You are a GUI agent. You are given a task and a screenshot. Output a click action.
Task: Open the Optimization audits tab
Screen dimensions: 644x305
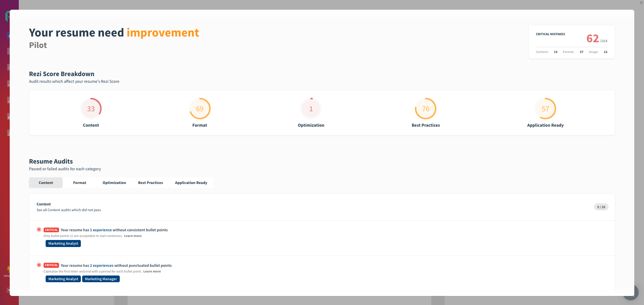(x=114, y=183)
